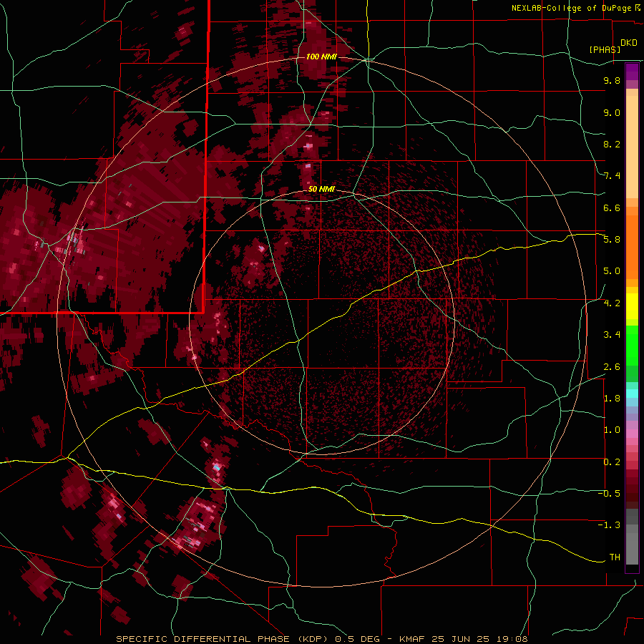Click the TH threshold label on the legend
The width and height of the screenshot is (644, 644).
615,557
